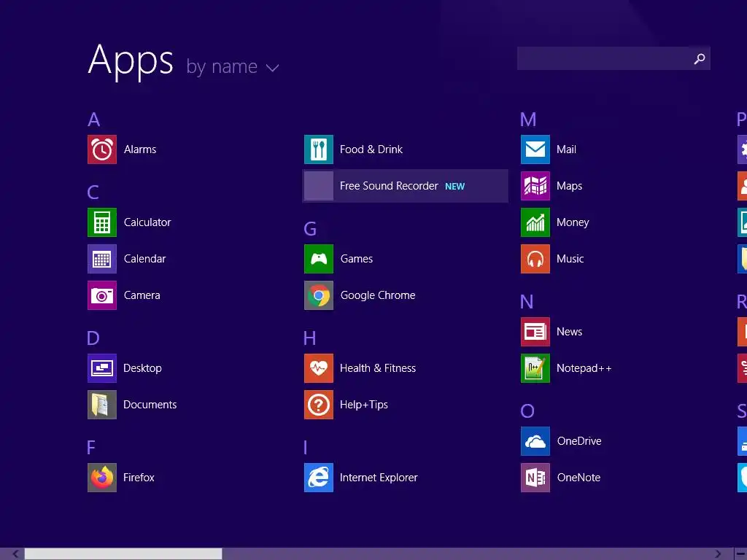Image resolution: width=747 pixels, height=560 pixels.
Task: Start the Camera app icon
Action: [102, 295]
